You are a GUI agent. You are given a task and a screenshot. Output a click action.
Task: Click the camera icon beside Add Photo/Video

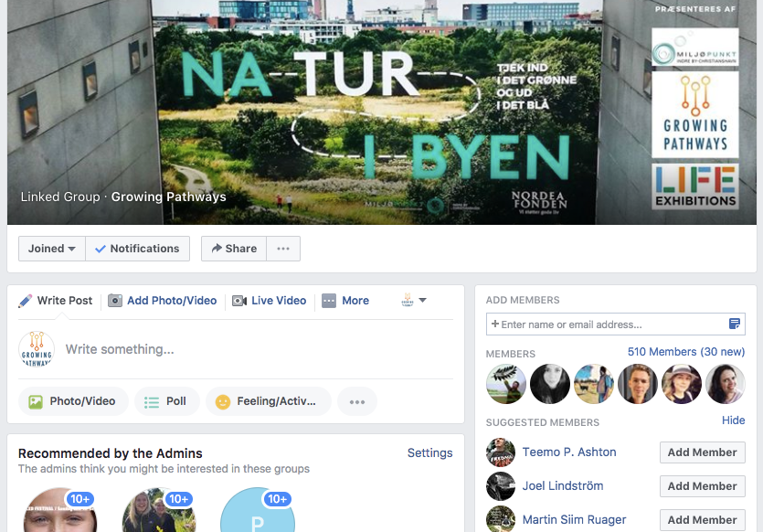(115, 301)
